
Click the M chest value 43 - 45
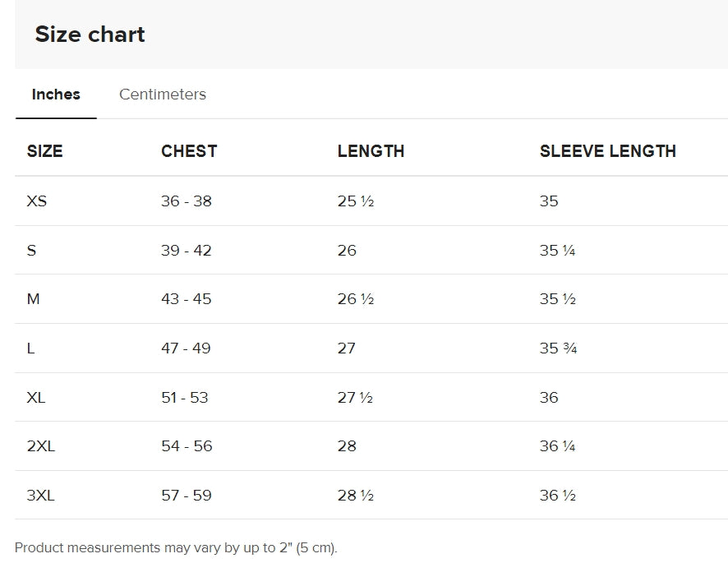coord(187,298)
